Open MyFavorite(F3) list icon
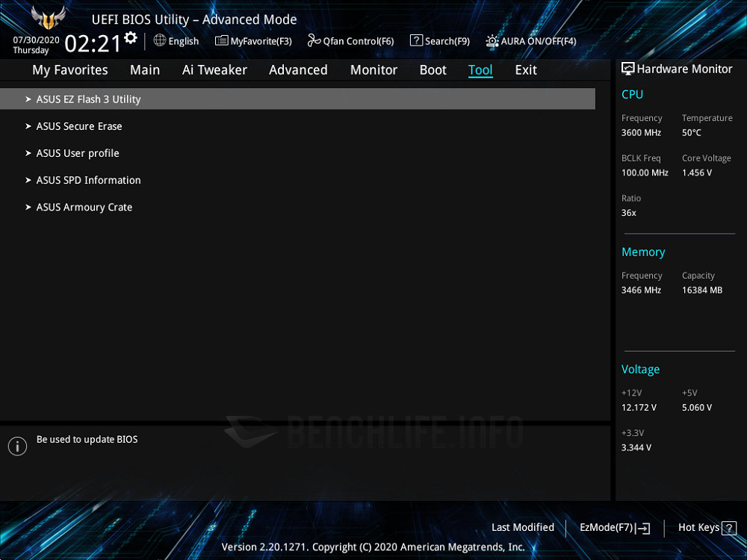Viewport: 747px width, 560px height. (222, 41)
